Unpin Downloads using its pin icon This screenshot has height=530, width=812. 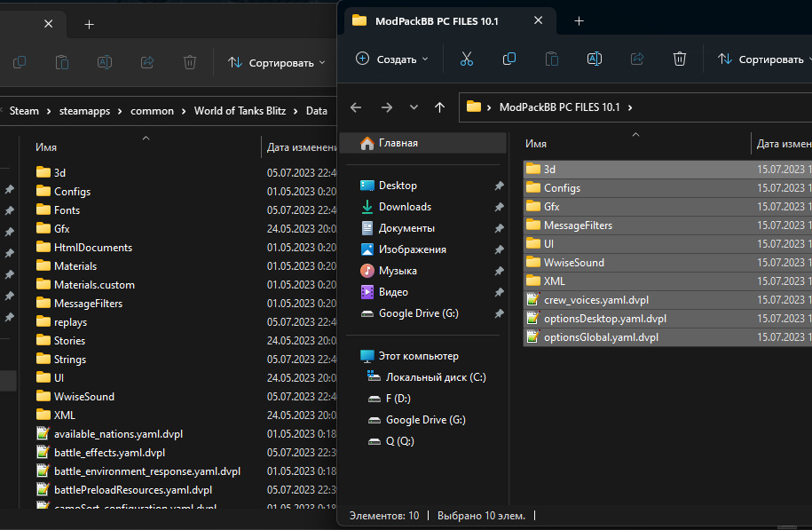click(499, 207)
